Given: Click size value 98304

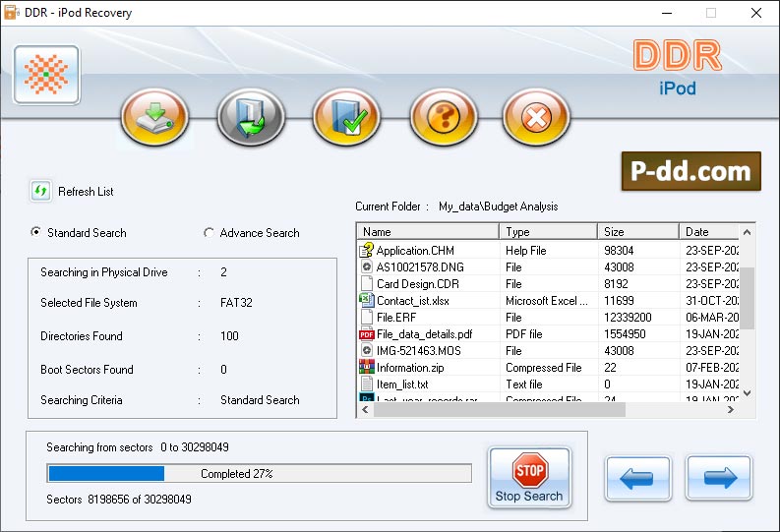Looking at the screenshot, I should [619, 251].
